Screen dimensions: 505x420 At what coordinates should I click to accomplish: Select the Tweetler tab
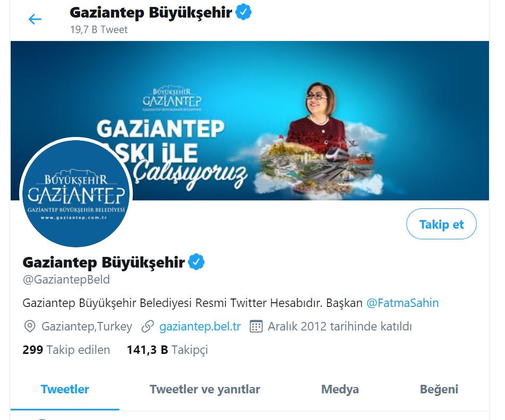(65, 390)
